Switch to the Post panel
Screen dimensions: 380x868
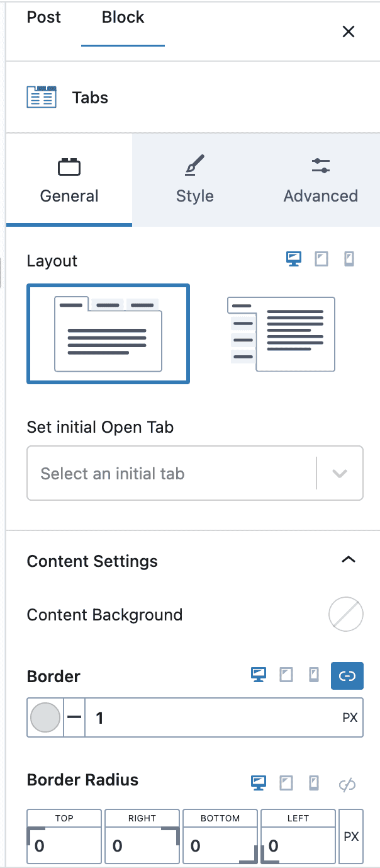(43, 17)
